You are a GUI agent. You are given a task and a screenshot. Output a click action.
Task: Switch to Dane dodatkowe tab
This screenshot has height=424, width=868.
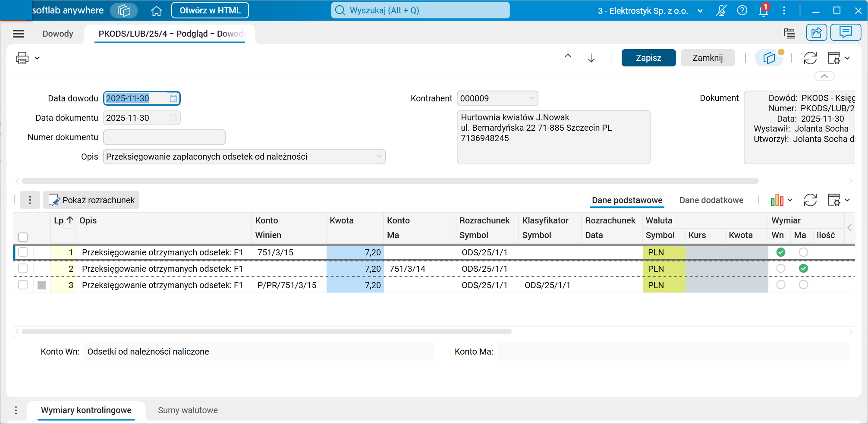tap(711, 200)
